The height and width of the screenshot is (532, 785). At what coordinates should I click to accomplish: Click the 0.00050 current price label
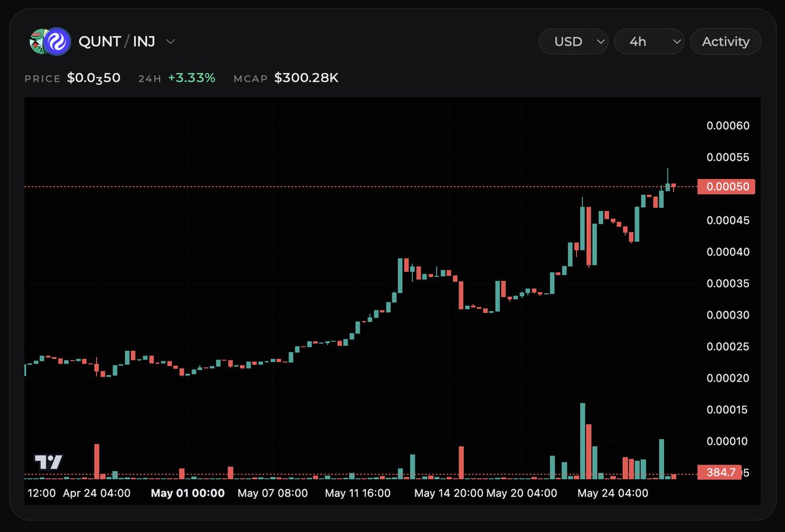tap(727, 187)
